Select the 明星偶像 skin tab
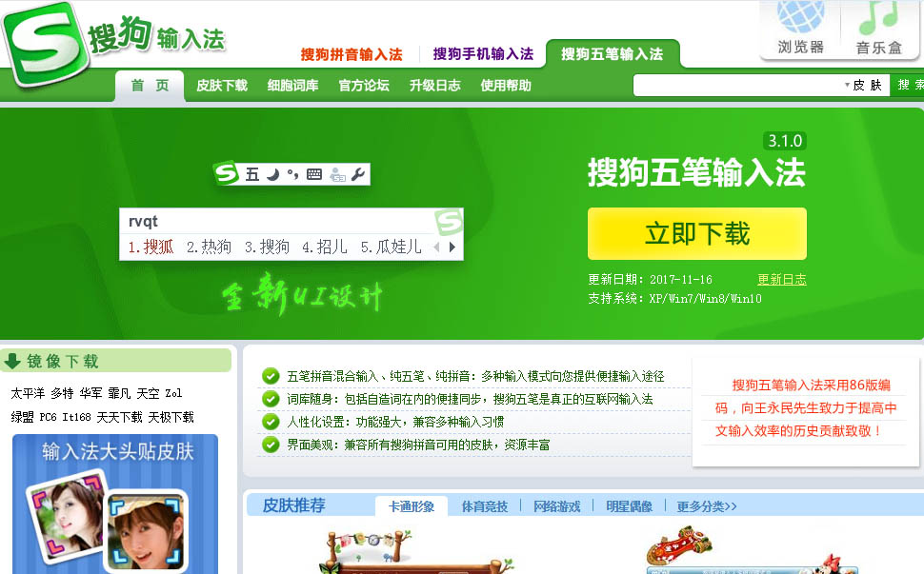 point(630,506)
